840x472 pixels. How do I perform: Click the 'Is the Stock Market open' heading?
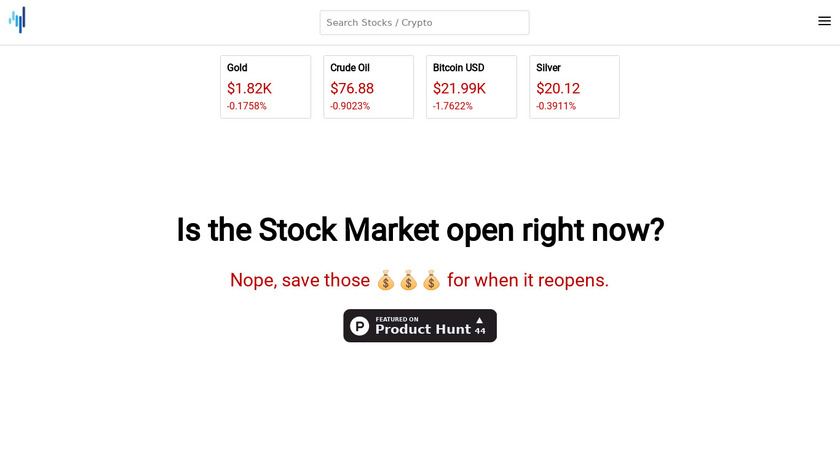pyautogui.click(x=420, y=230)
